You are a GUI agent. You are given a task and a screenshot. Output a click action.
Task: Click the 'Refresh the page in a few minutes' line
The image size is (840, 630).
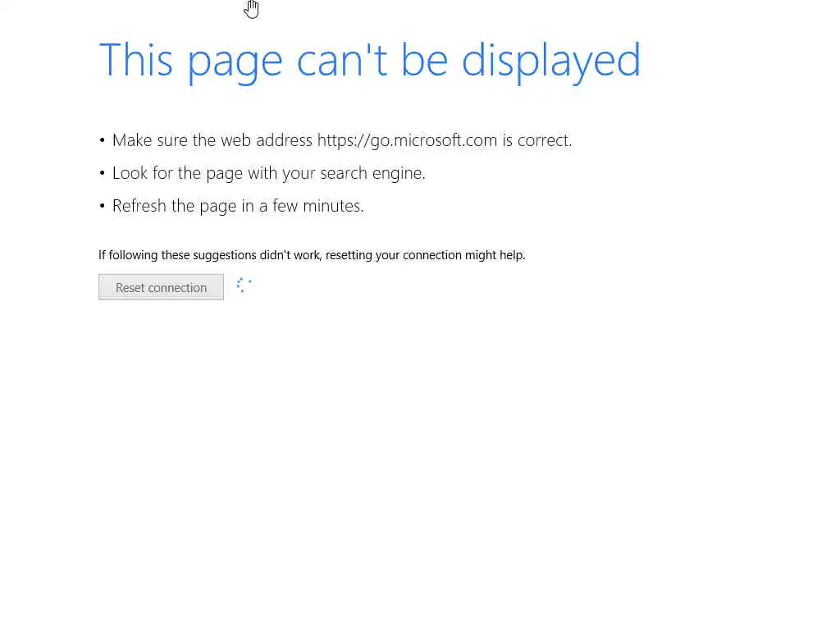point(238,206)
